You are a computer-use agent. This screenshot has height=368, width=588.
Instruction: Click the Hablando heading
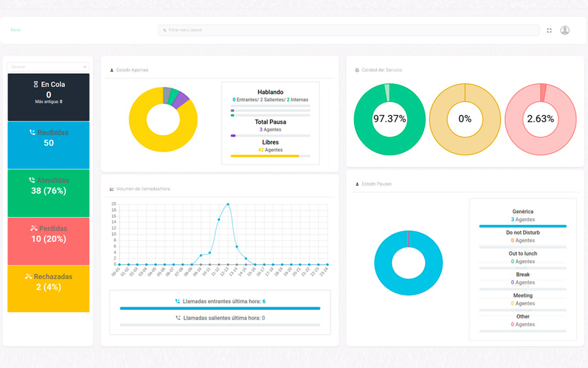[270, 92]
